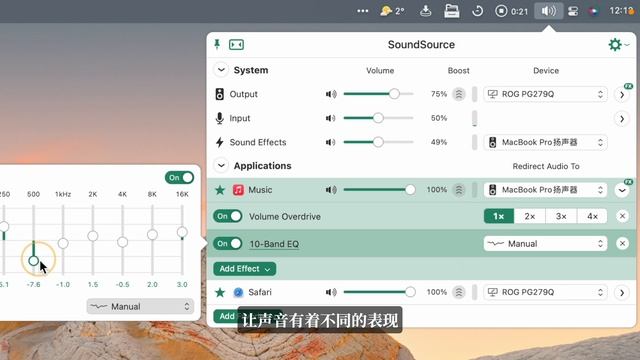The height and width of the screenshot is (360, 640).
Task: Open Add Effect menu for Music
Action: point(244,269)
